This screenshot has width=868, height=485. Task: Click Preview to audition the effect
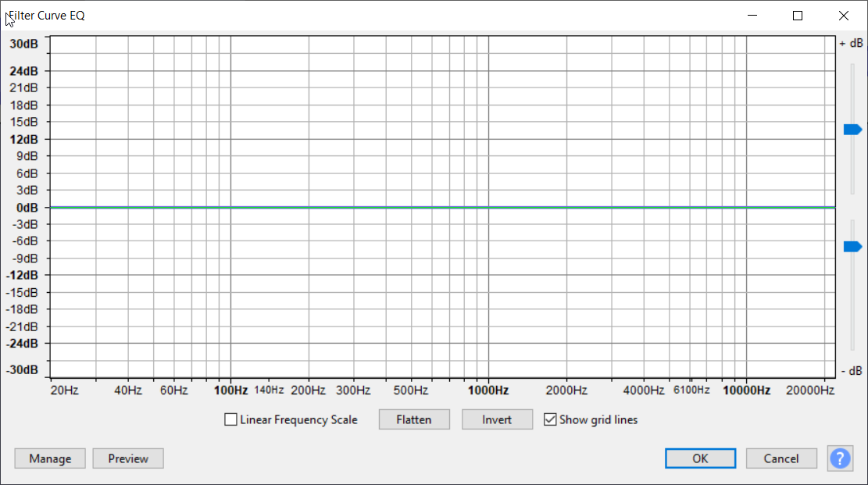pos(128,458)
